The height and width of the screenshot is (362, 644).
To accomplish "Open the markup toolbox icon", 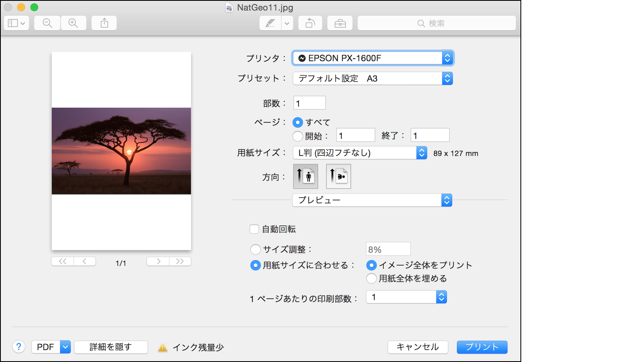I will [340, 23].
